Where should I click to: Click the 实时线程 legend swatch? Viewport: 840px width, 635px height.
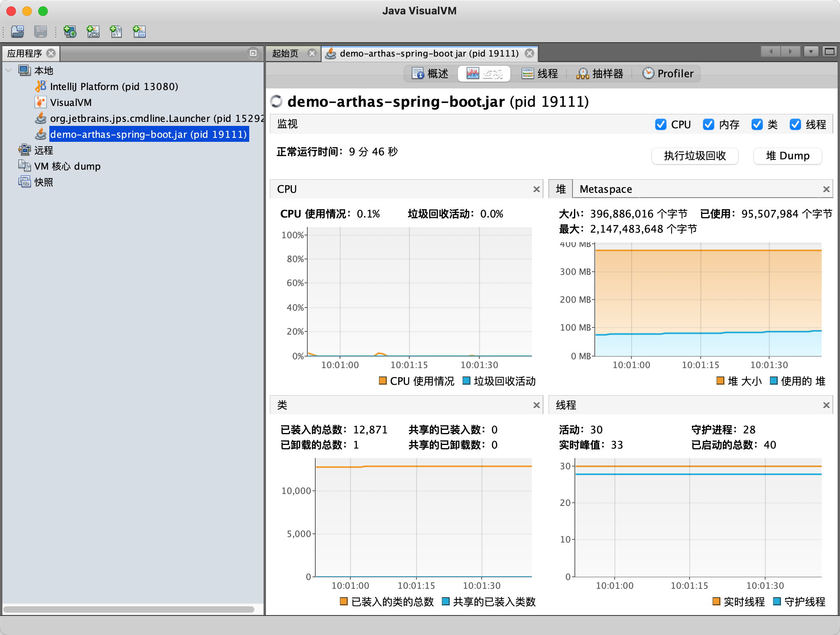(x=716, y=601)
